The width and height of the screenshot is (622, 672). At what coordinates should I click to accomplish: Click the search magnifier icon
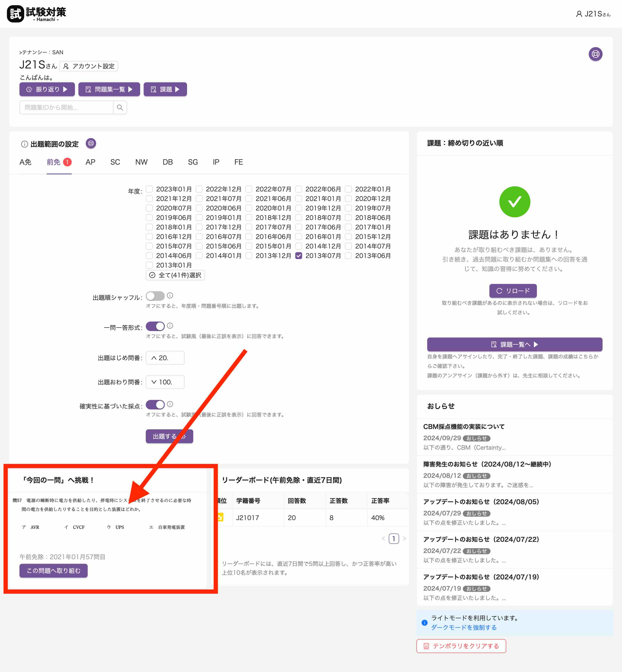[120, 107]
